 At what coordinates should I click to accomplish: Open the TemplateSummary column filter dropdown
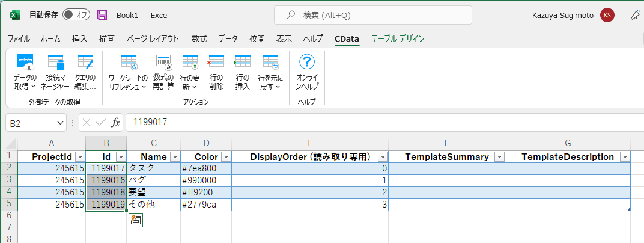(499, 157)
